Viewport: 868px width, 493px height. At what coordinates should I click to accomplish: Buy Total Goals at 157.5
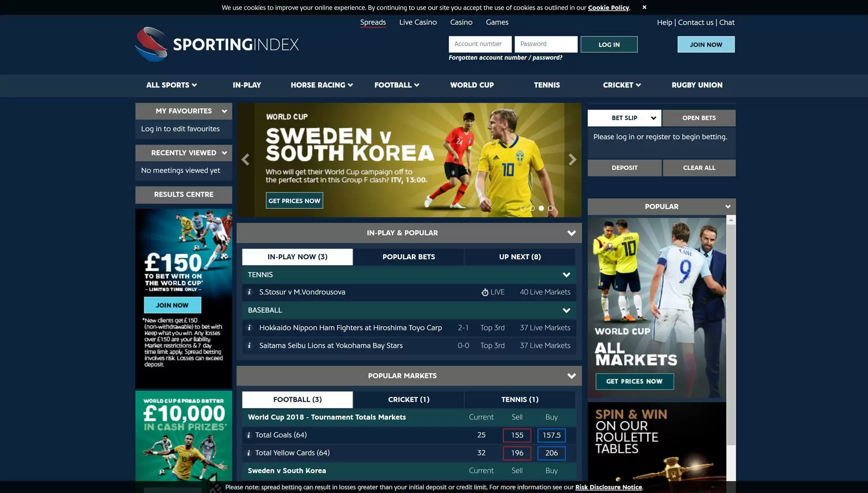pyautogui.click(x=551, y=435)
